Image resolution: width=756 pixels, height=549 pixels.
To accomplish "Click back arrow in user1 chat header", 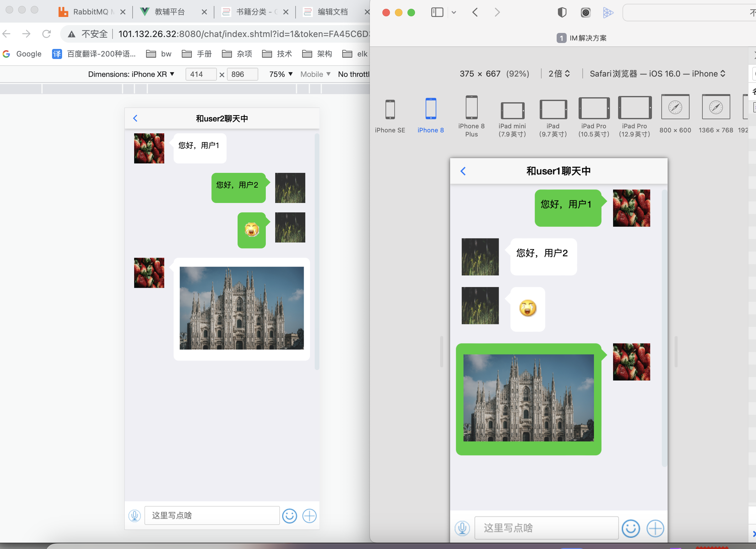I will coord(463,171).
